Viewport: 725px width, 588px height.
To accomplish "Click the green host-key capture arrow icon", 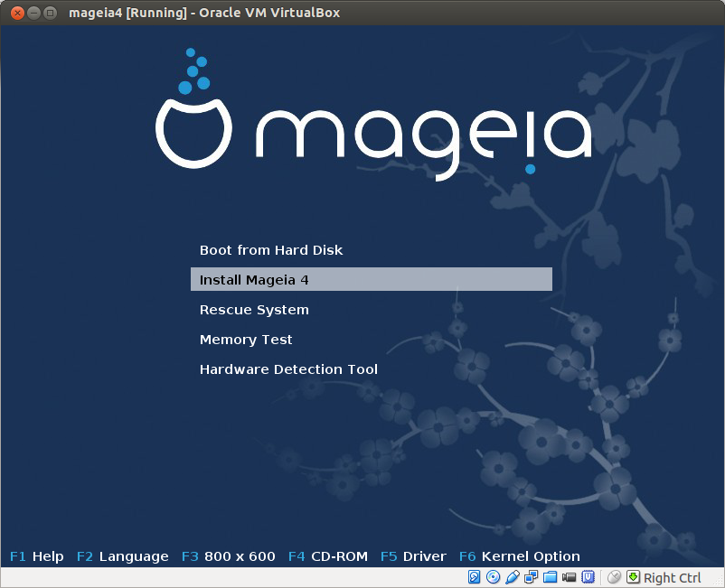I will [x=632, y=577].
